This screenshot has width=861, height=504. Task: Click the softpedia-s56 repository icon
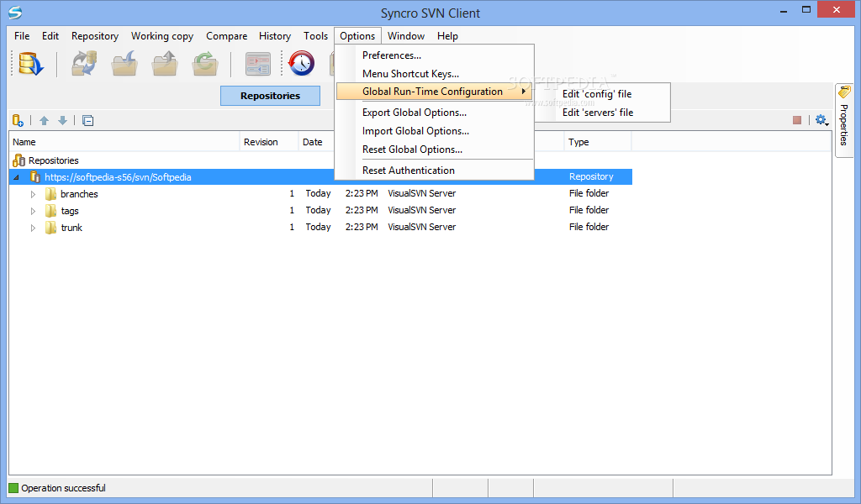pyautogui.click(x=35, y=177)
